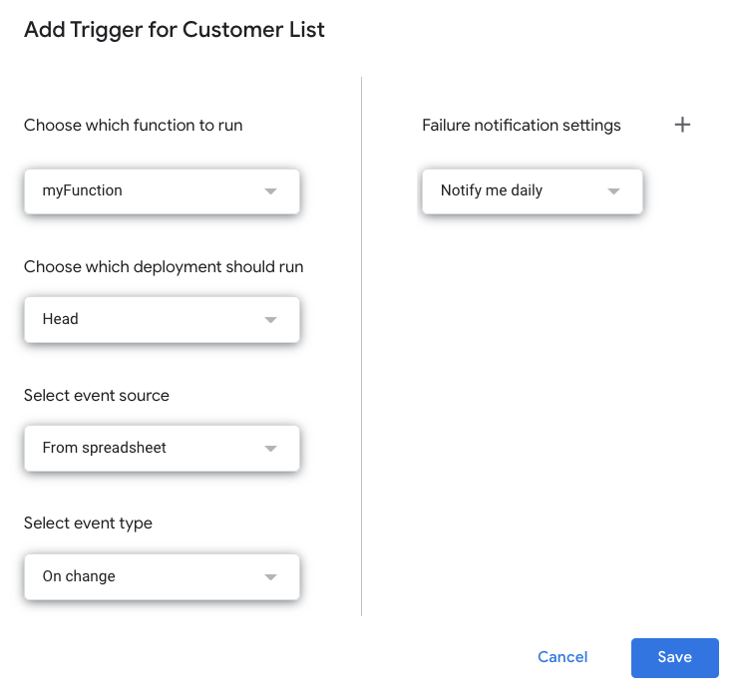Save the new trigger
Screen dimensions: 743x700
(x=675, y=657)
